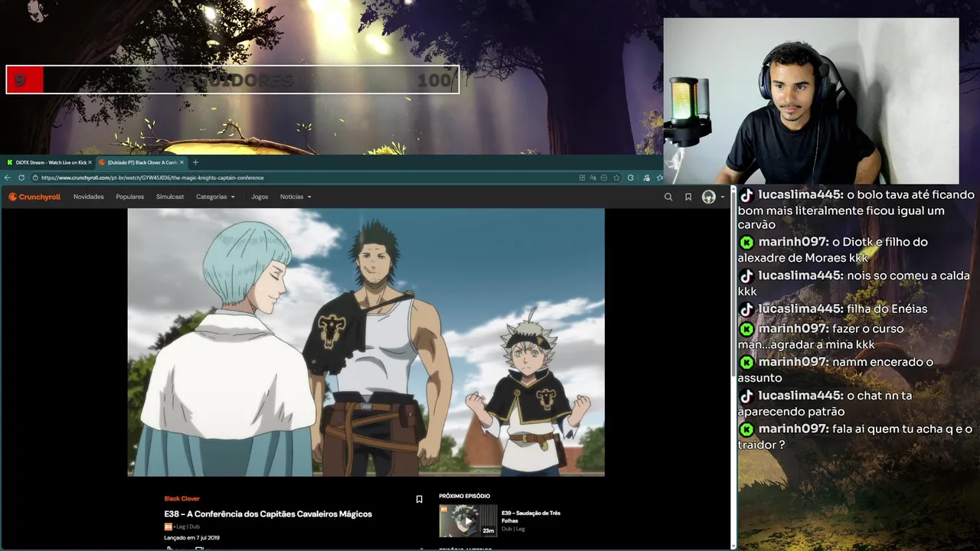Viewport: 980px width, 551px height.
Task: Open the Jogos section
Action: coord(260,197)
